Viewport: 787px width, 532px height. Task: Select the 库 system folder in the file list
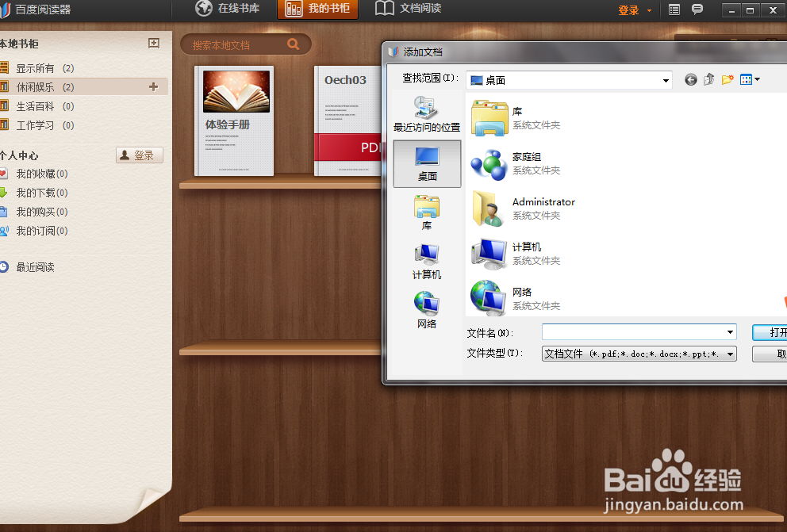coord(516,118)
